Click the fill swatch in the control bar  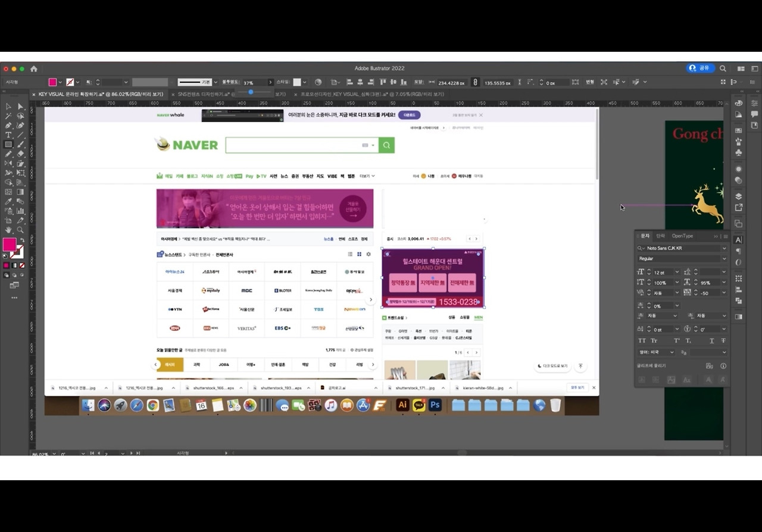53,82
